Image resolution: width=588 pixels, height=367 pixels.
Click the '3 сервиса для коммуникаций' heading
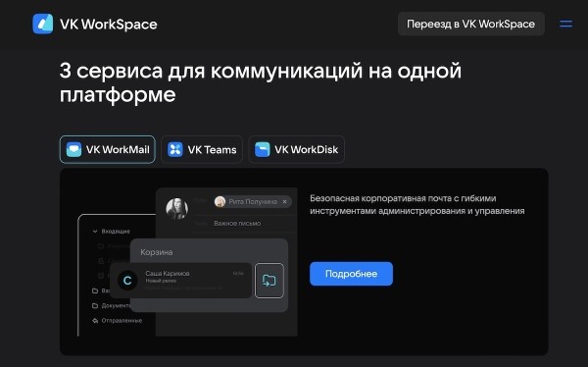(x=261, y=81)
